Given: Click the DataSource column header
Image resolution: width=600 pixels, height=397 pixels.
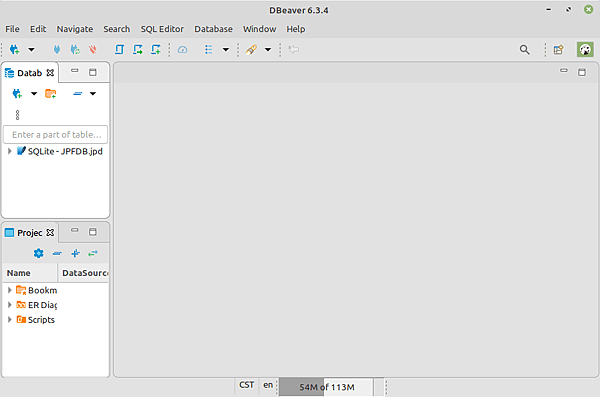Looking at the screenshot, I should pyautogui.click(x=83, y=273).
